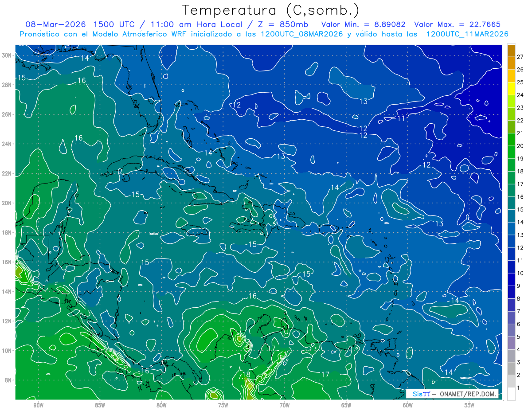Click the "70W" longitude axis label
The width and height of the screenshot is (532, 411).
(285, 405)
